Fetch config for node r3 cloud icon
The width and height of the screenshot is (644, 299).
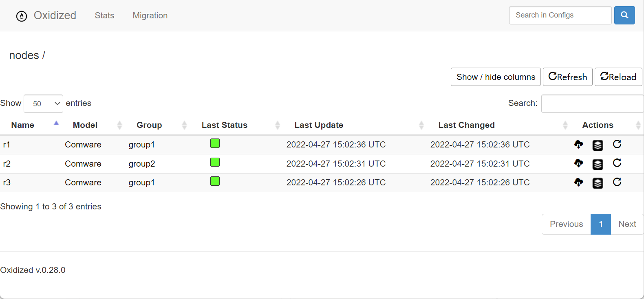coord(578,182)
